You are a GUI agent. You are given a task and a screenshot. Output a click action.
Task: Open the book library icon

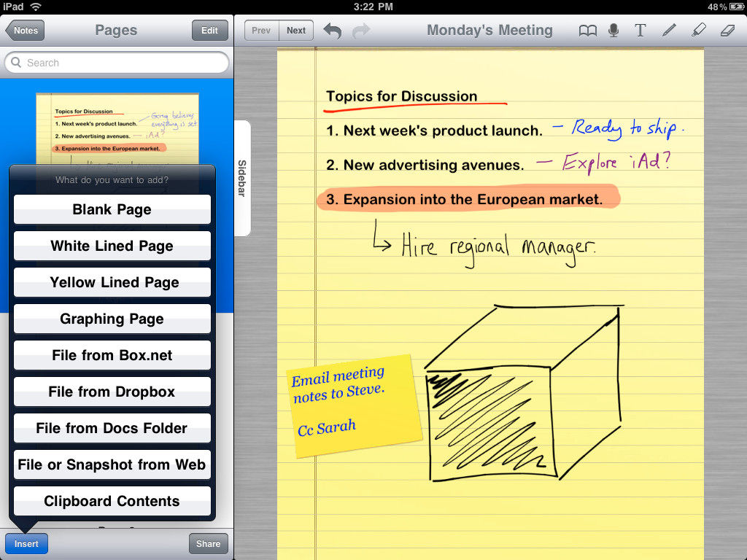click(587, 31)
